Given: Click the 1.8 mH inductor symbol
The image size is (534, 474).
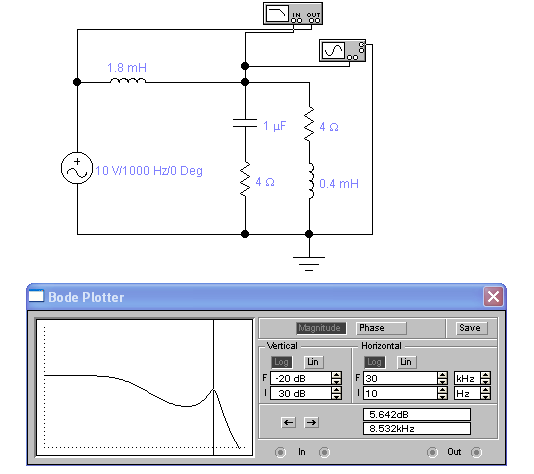Looking at the screenshot, I should pos(128,81).
